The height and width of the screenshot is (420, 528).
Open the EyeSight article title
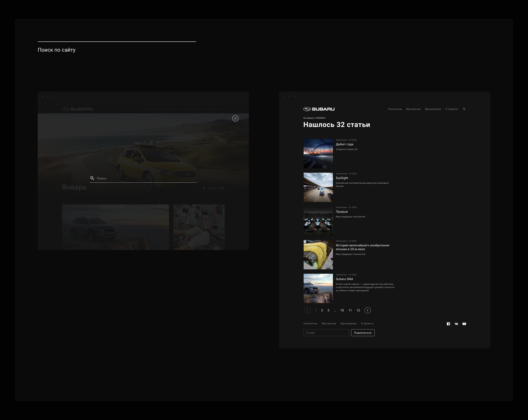point(342,178)
